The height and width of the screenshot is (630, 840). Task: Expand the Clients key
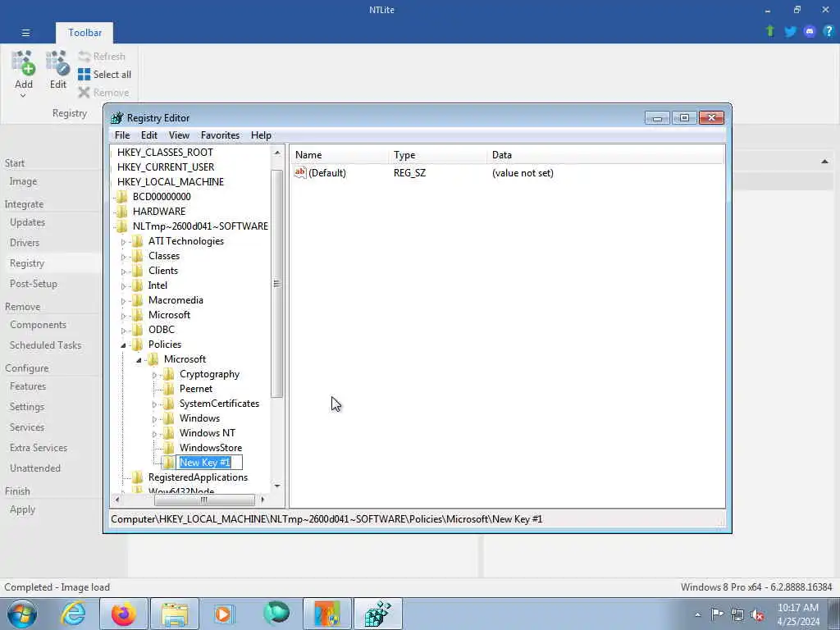coord(123,272)
